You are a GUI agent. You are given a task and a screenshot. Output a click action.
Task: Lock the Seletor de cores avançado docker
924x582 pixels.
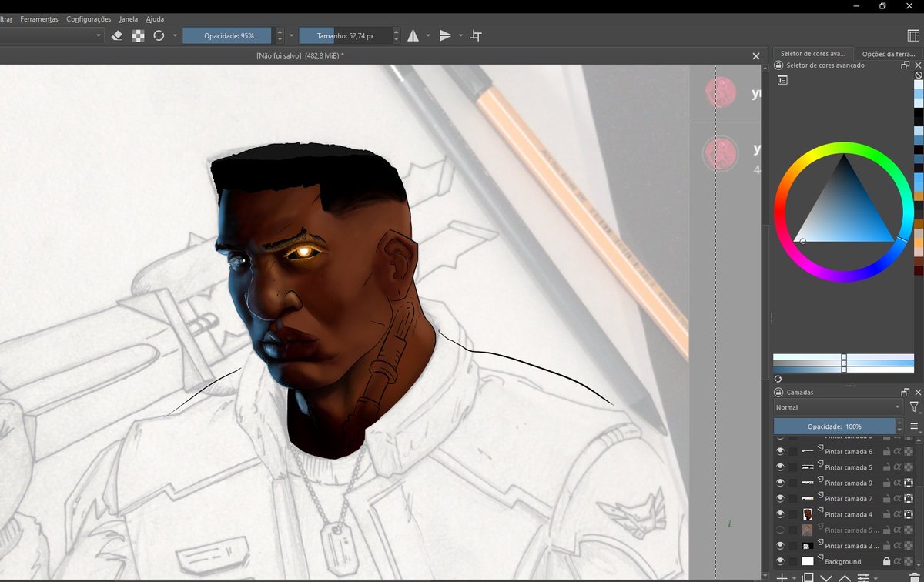pos(778,65)
